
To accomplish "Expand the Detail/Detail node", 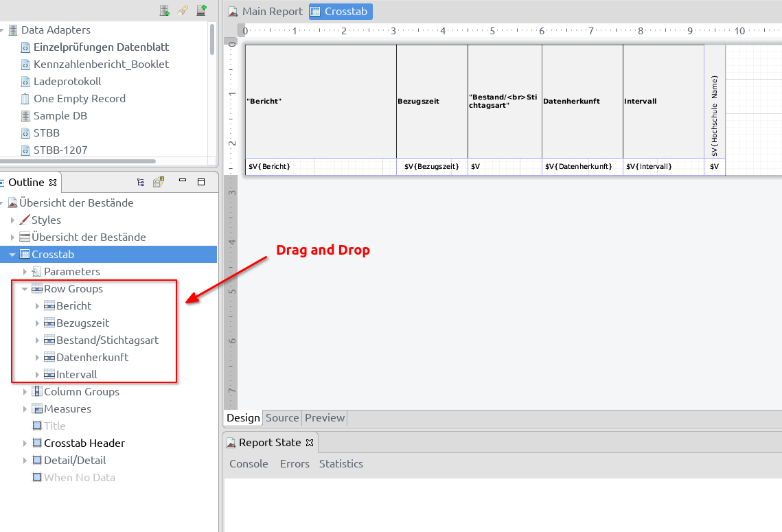I will (x=25, y=460).
